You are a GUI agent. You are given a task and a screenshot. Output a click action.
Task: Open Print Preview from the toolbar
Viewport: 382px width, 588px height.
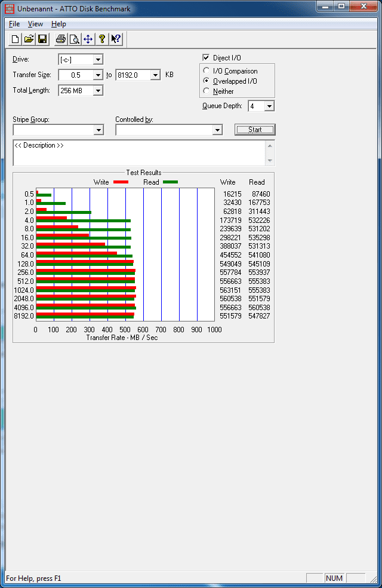coord(74,39)
